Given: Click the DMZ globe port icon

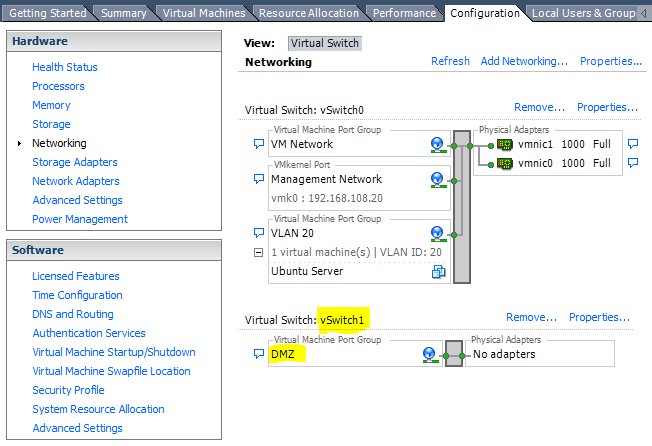Looking at the screenshot, I should coord(429,355).
